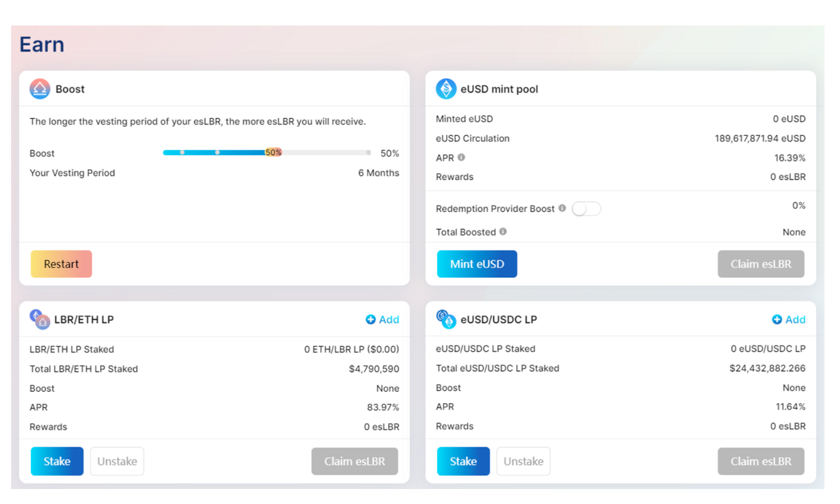Click the LBR/ETH LP pair icon
The height and width of the screenshot is (504, 840).
click(x=39, y=320)
